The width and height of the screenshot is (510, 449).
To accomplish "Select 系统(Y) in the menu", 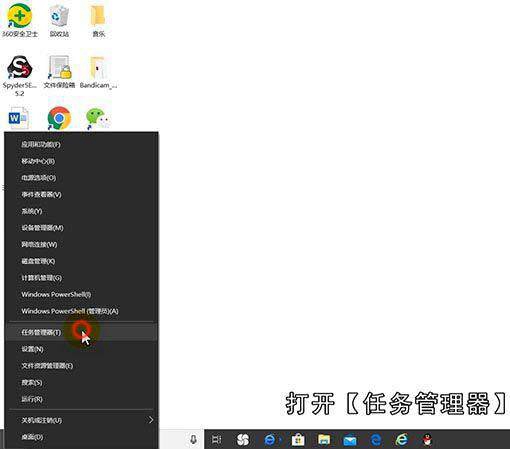I will pos(81,211).
